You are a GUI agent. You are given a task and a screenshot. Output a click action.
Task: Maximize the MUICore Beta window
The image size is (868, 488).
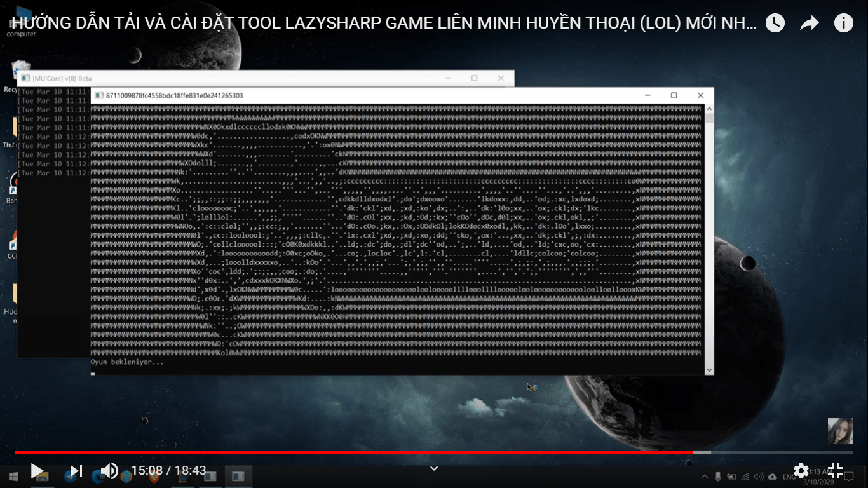coord(474,78)
